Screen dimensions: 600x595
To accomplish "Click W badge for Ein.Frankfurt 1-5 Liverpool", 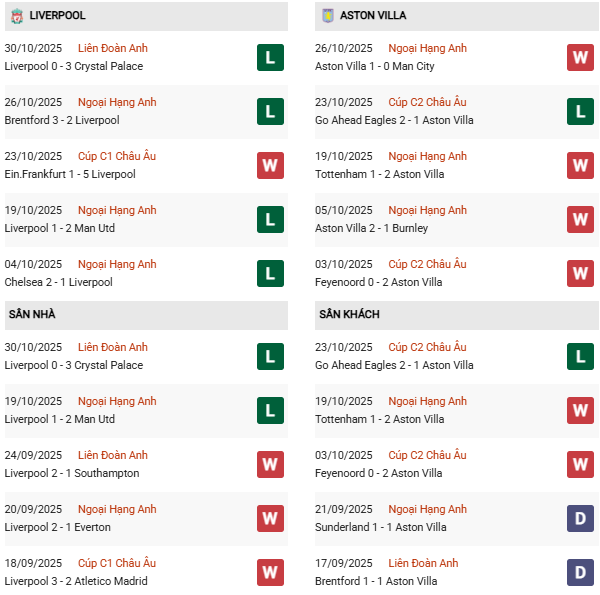I will coord(270,166).
